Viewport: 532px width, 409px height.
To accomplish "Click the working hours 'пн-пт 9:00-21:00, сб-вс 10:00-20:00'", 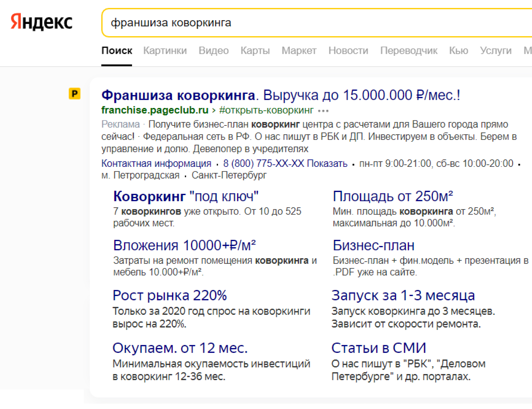I will pyautogui.click(x=436, y=163).
